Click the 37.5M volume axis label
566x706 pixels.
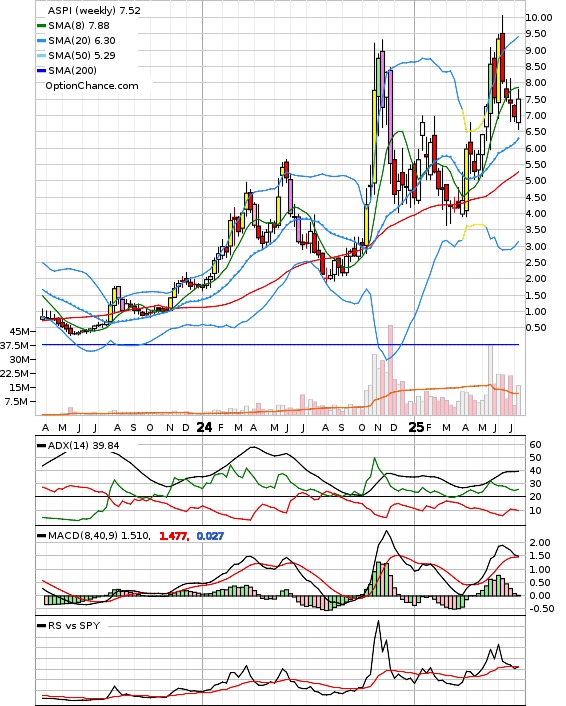point(17,345)
